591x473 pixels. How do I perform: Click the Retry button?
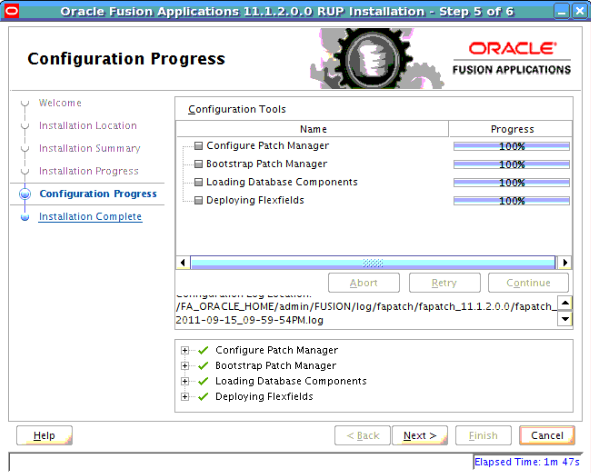pyautogui.click(x=445, y=283)
